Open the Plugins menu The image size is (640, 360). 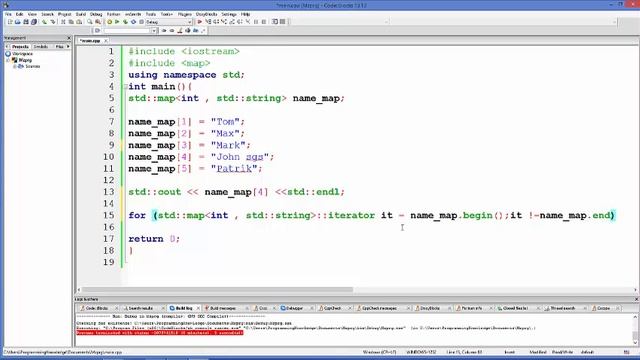click(184, 14)
